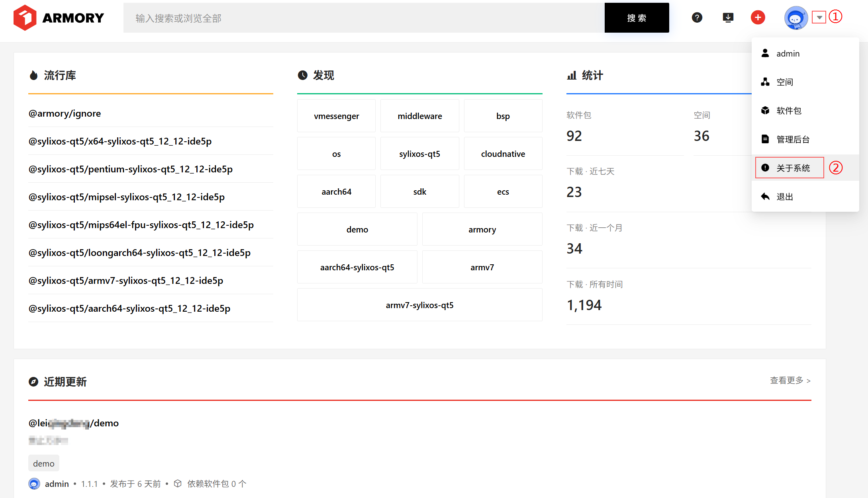Open 空间 from the dropdown menu
This screenshot has height=498, width=868.
click(x=784, y=82)
